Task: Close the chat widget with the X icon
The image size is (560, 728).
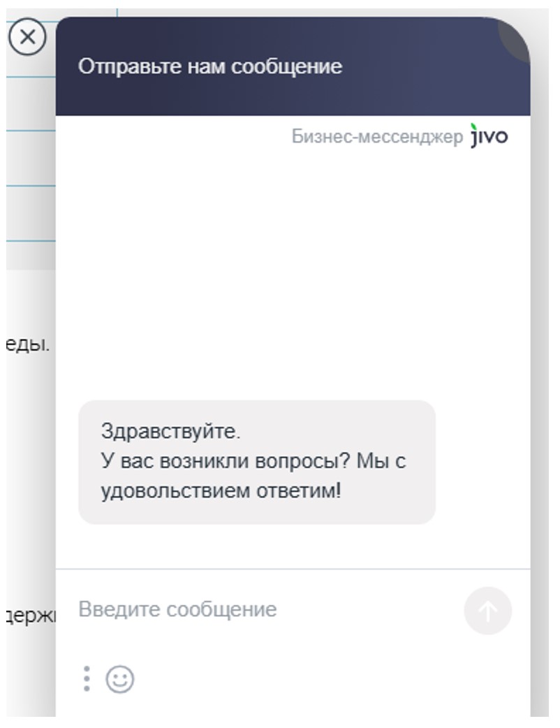Action: 27,37
